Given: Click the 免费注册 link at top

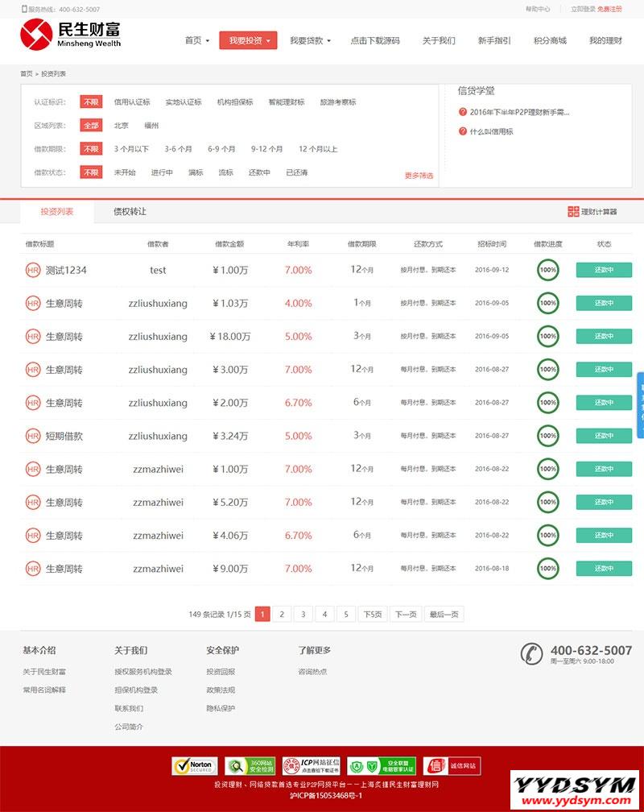Looking at the screenshot, I should point(609,9).
